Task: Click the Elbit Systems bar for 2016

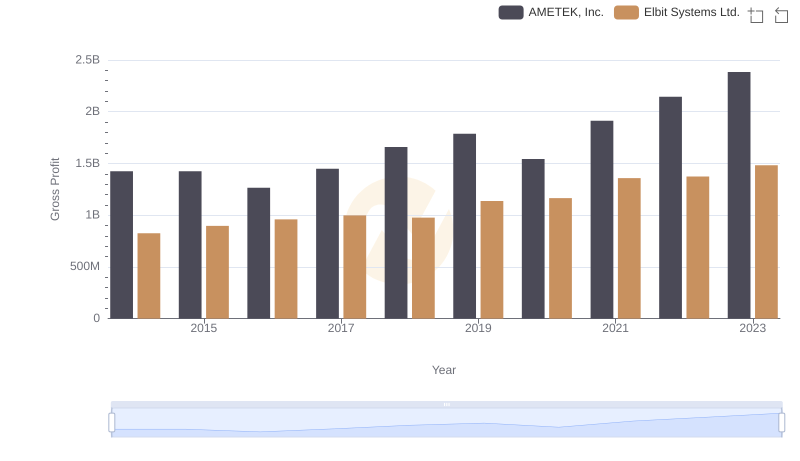Action: point(286,269)
